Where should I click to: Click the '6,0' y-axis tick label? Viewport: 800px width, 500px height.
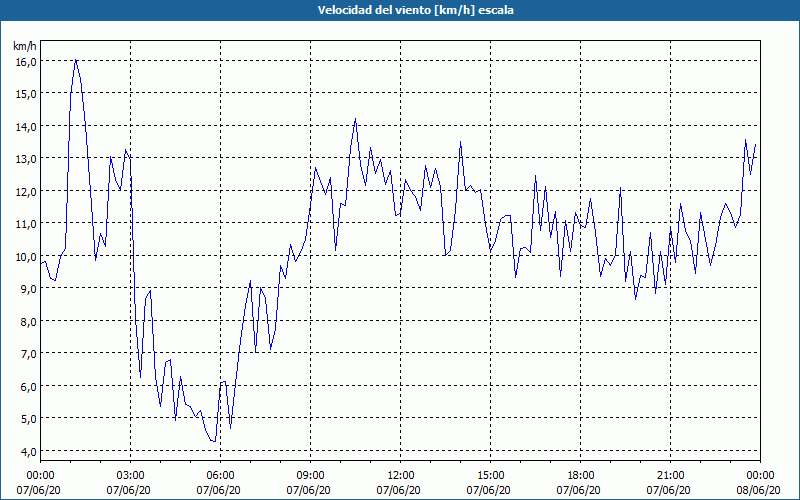28,386
